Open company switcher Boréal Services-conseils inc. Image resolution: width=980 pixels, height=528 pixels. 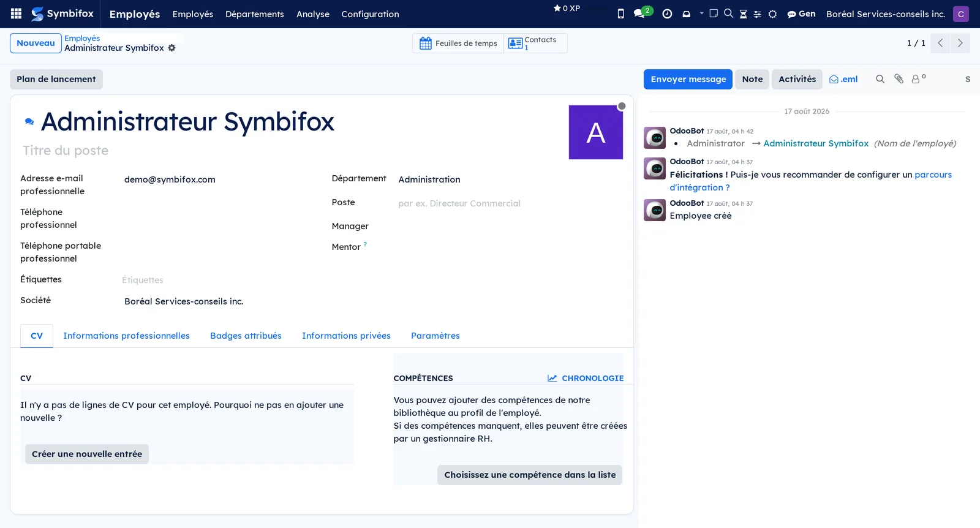click(x=885, y=13)
